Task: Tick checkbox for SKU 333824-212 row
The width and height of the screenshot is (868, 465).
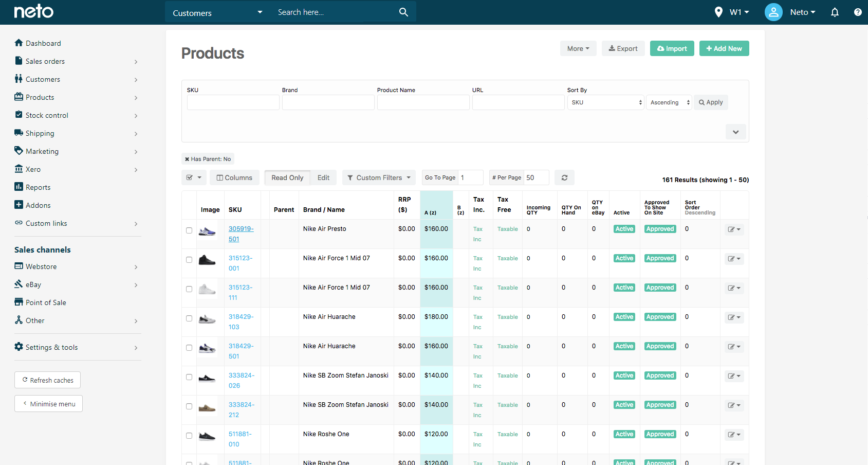Action: (x=189, y=406)
